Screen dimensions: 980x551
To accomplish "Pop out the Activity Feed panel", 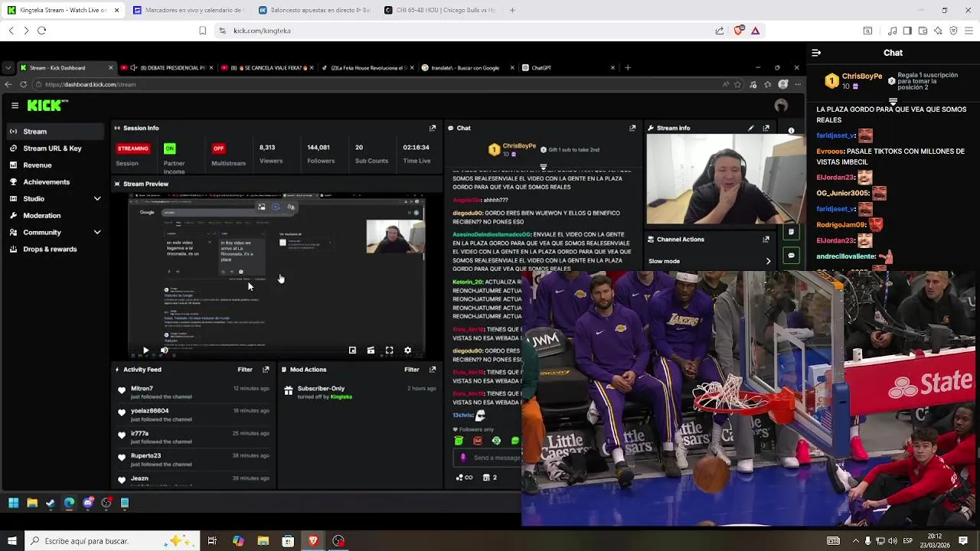I will 266,369.
